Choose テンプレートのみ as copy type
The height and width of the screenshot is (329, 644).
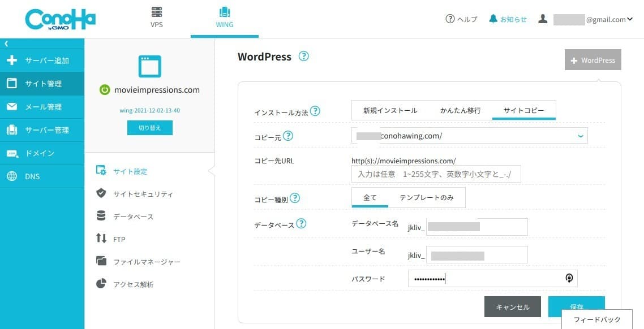pyautogui.click(x=427, y=198)
